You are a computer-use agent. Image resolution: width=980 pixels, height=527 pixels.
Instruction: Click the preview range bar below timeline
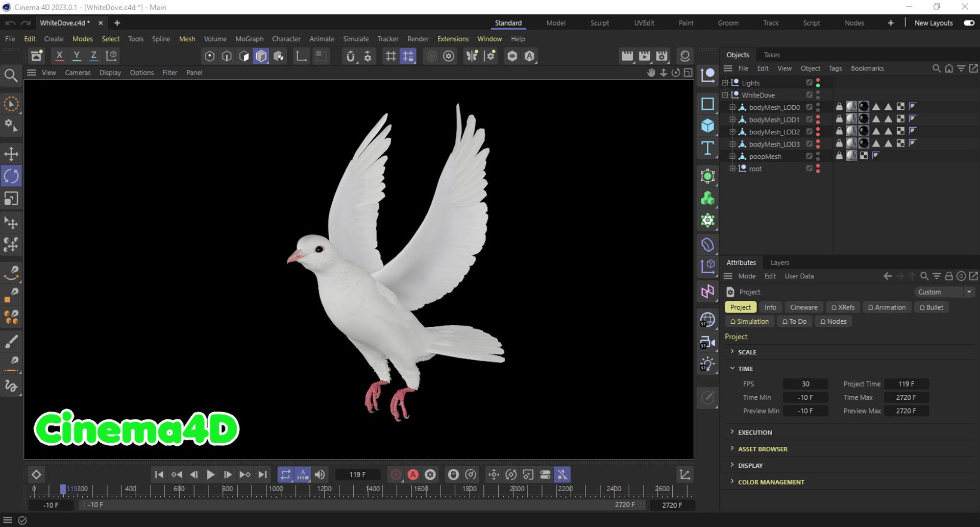(x=361, y=505)
